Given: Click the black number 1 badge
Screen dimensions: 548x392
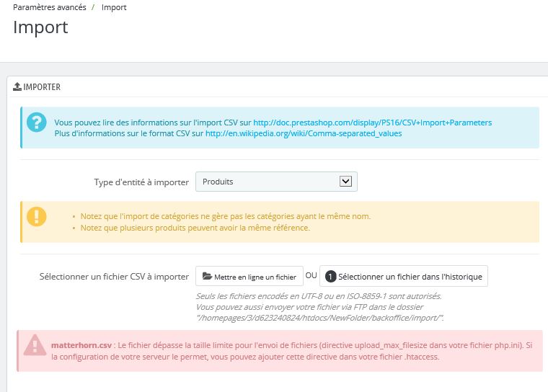Looking at the screenshot, I should point(330,277).
